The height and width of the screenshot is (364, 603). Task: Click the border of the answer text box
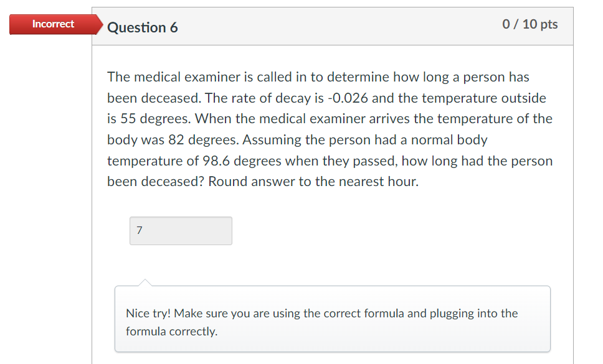(x=181, y=217)
